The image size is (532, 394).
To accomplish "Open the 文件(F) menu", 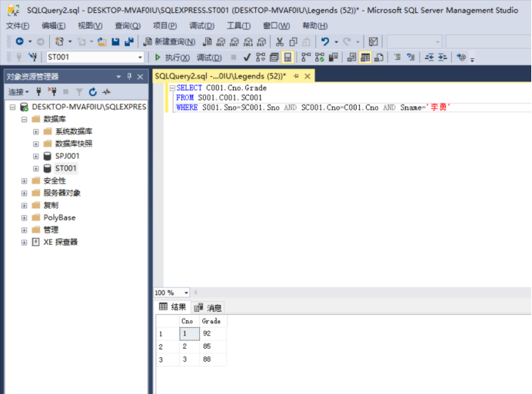I will pyautogui.click(x=18, y=26).
